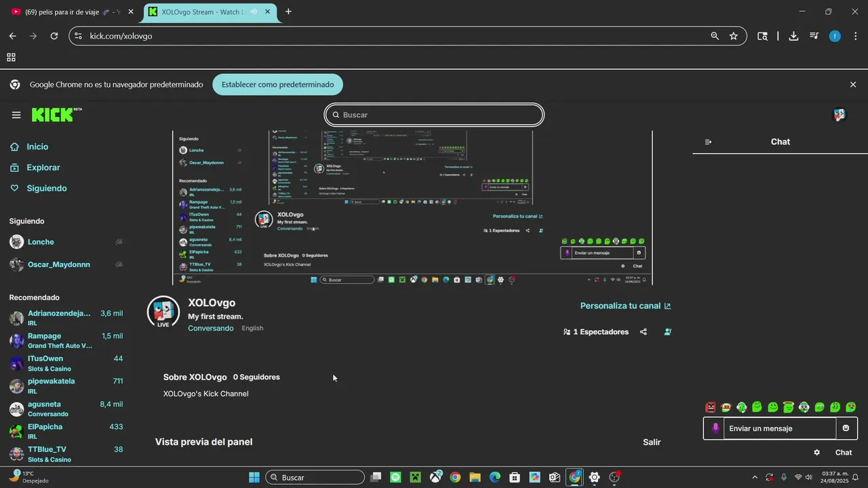
Task: Open a new Chrome tab
Action: click(288, 12)
